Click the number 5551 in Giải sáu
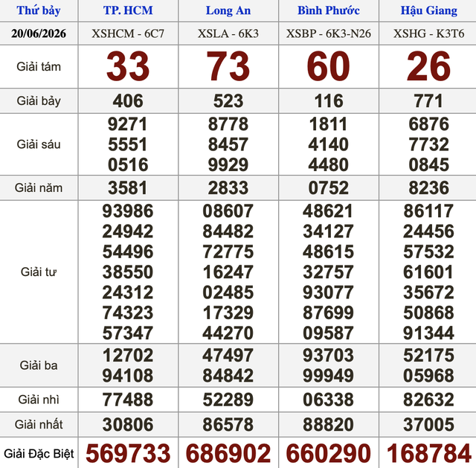This screenshot has width=476, height=468. 128,144
